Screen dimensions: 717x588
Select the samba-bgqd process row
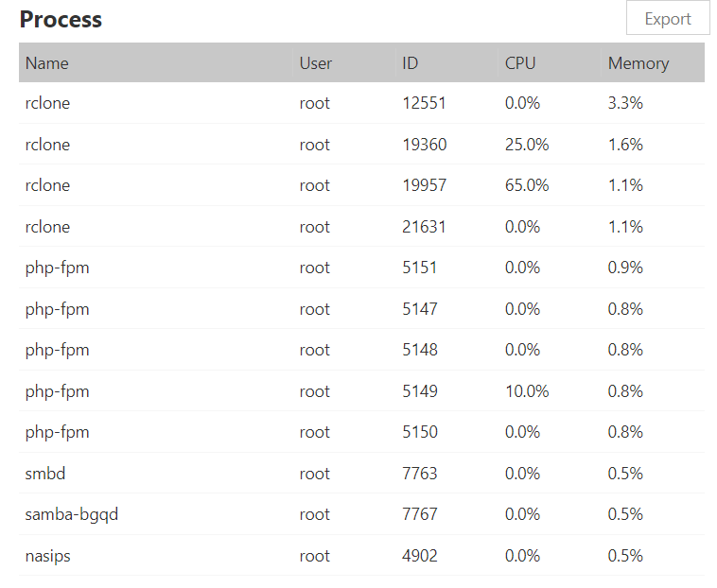pyautogui.click(x=72, y=514)
